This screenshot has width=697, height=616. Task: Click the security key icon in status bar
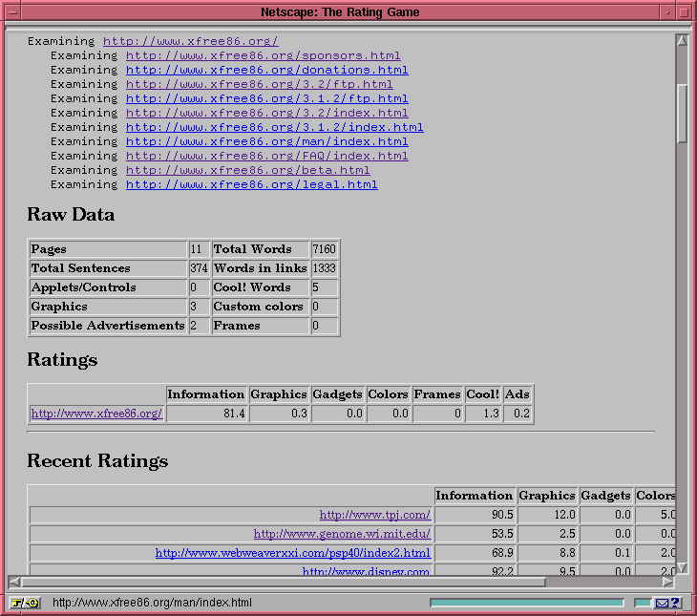25,603
